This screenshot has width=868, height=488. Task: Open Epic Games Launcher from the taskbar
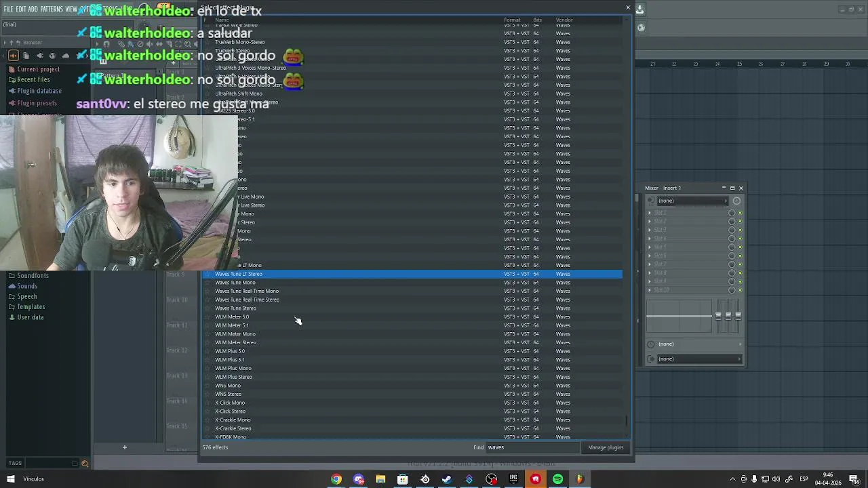[513, 479]
